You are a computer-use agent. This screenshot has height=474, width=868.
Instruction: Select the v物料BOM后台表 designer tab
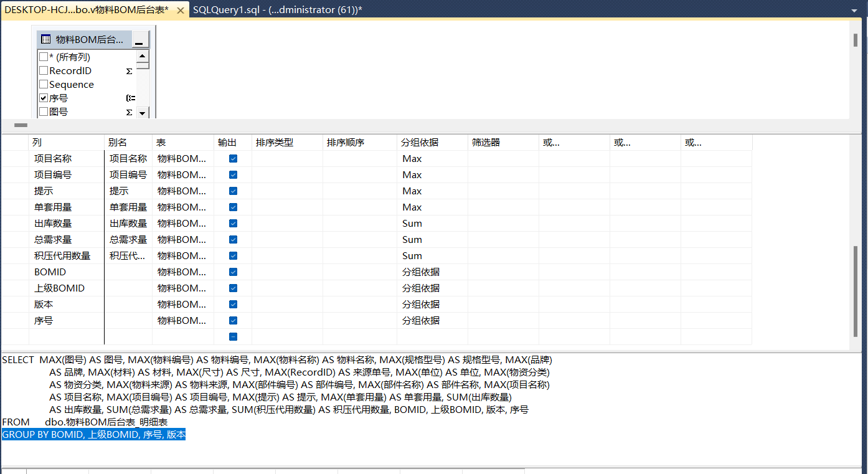(86, 10)
